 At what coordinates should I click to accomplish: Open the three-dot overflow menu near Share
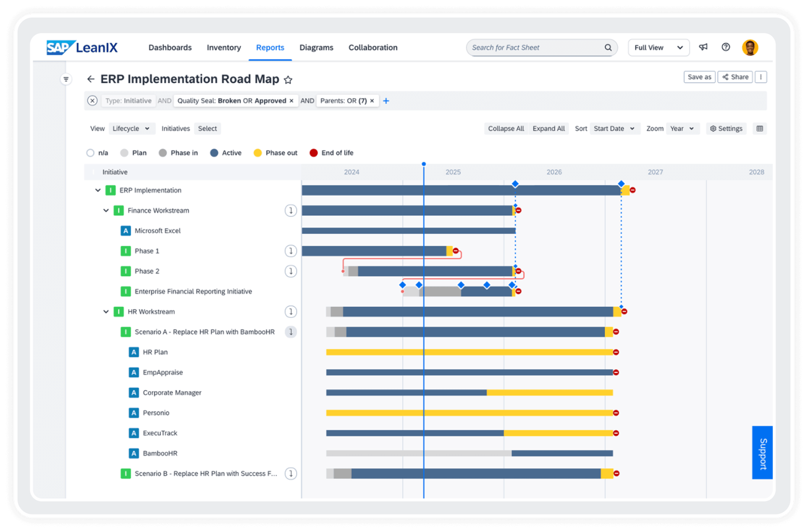pyautogui.click(x=761, y=77)
